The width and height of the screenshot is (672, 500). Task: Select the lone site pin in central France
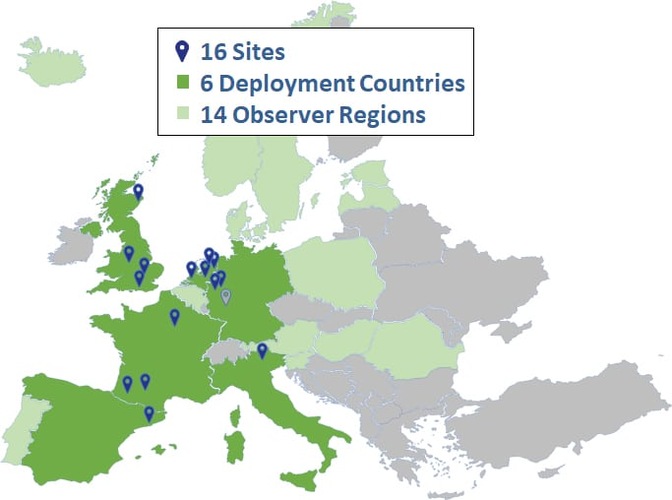point(175,316)
